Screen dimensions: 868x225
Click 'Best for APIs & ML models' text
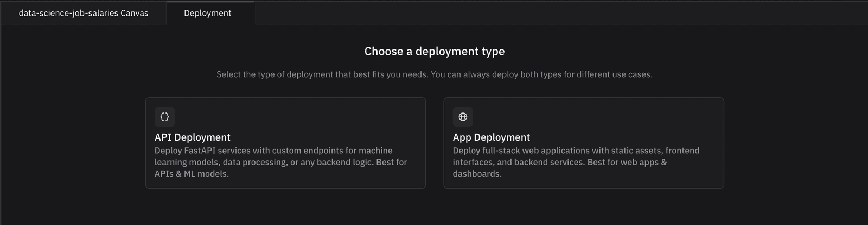pos(192,174)
